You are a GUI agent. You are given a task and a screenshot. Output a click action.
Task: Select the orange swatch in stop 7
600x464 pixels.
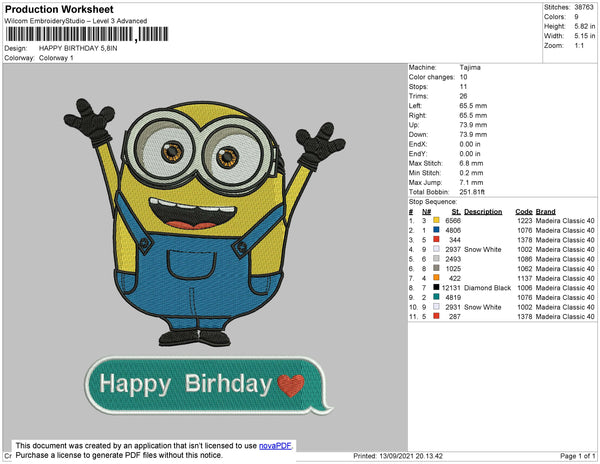click(x=437, y=278)
